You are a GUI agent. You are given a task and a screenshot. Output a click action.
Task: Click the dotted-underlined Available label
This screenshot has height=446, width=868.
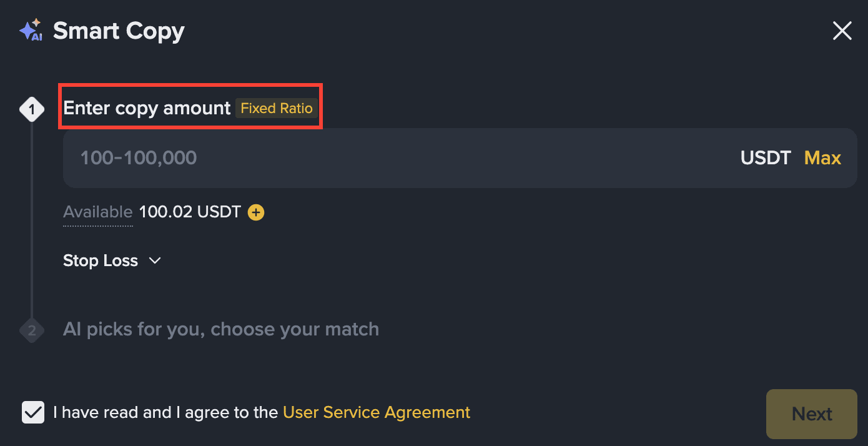tap(97, 212)
